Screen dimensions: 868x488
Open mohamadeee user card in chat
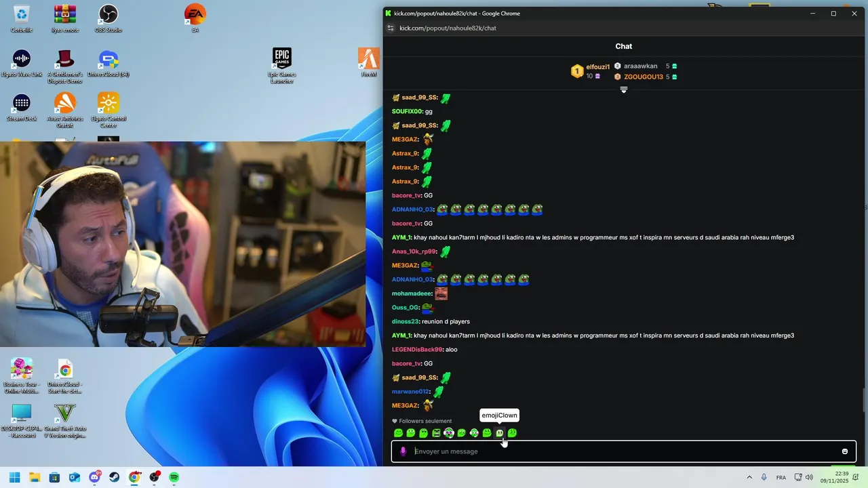(412, 293)
